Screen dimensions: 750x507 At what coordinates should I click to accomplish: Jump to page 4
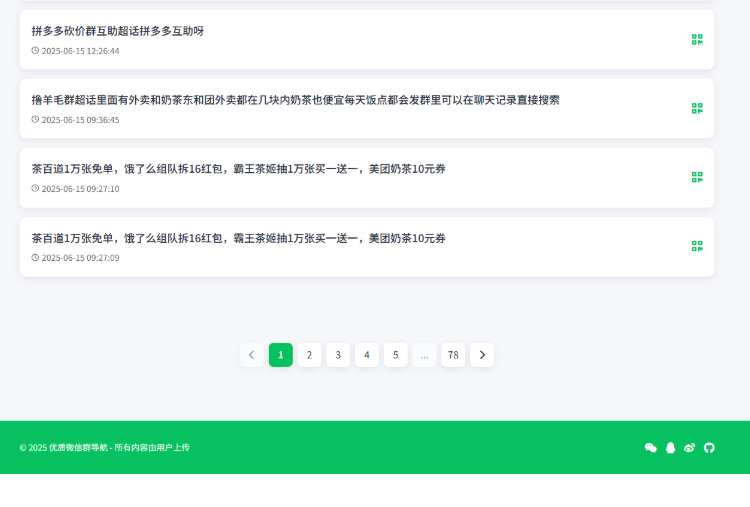tap(367, 355)
